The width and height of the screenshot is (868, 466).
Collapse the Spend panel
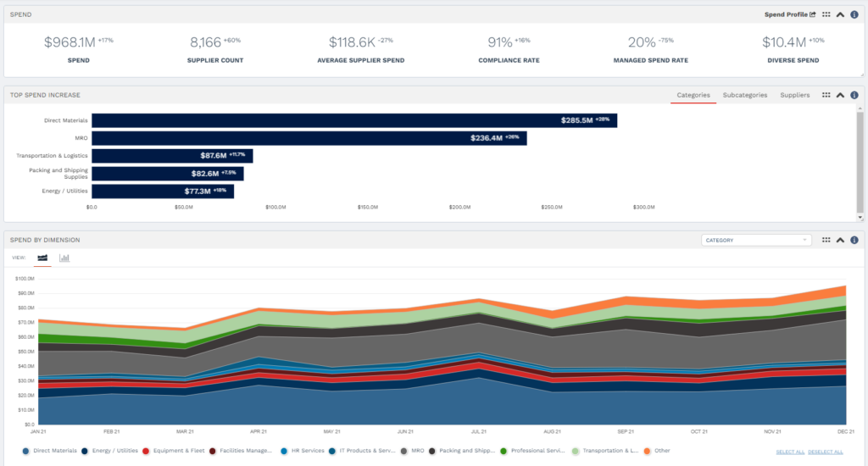click(x=840, y=15)
